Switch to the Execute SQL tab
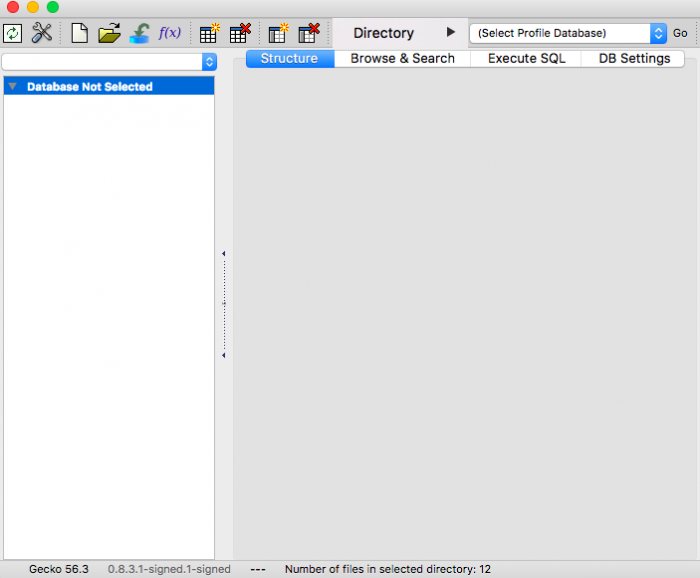The height and width of the screenshot is (578, 700). point(526,58)
